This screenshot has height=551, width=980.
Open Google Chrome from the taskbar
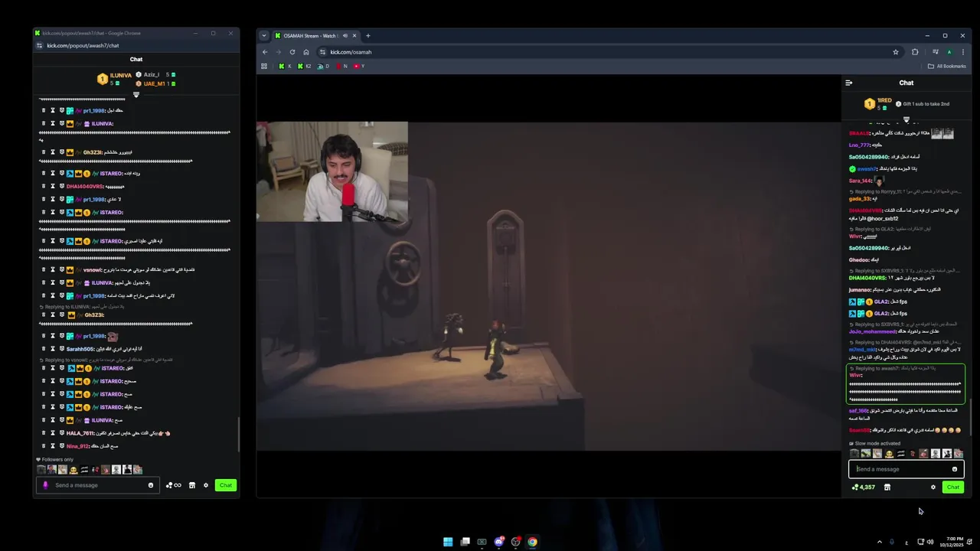532,542
